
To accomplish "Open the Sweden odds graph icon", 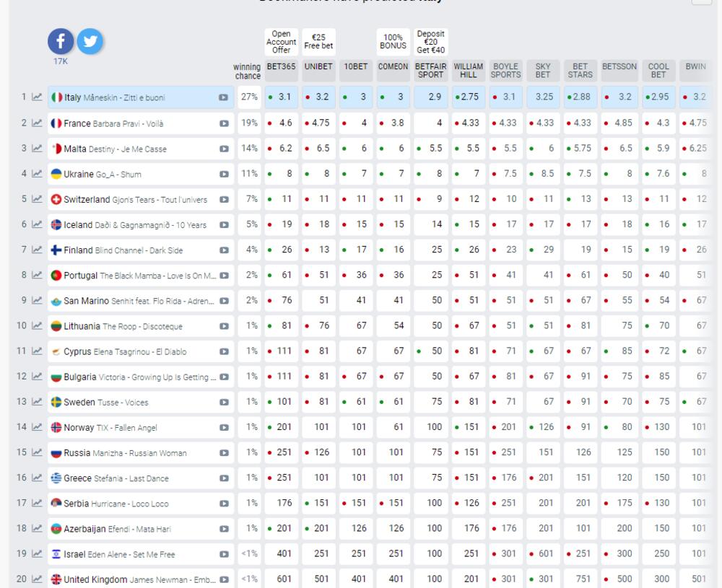I will (37, 402).
